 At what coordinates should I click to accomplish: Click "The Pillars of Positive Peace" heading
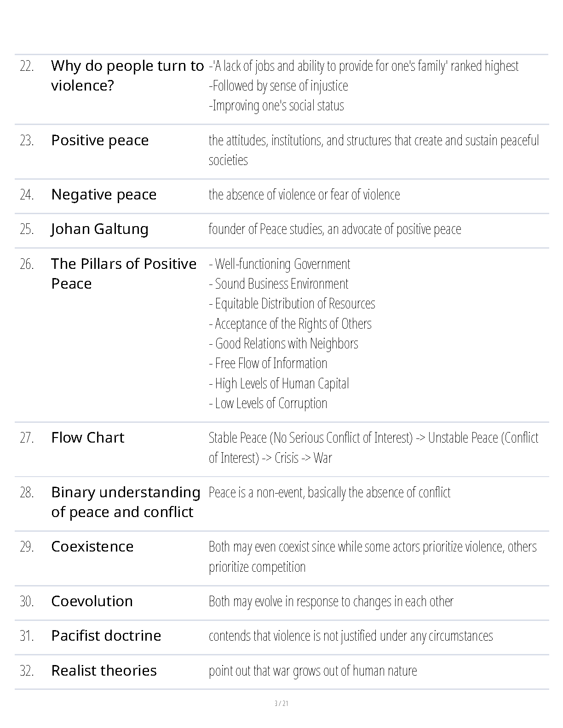[x=123, y=273]
